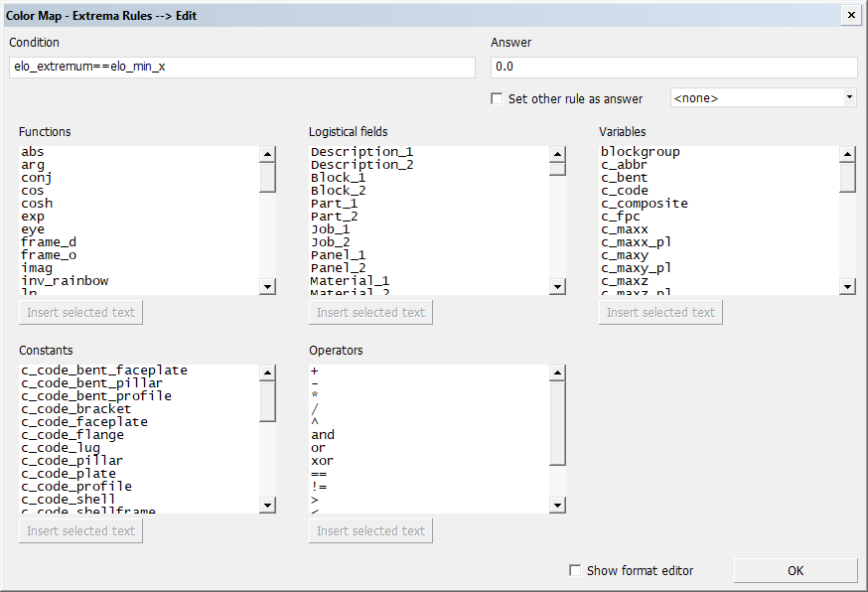
Task: Close the Color Map Extrema Rules dialog
Action: coord(850,16)
